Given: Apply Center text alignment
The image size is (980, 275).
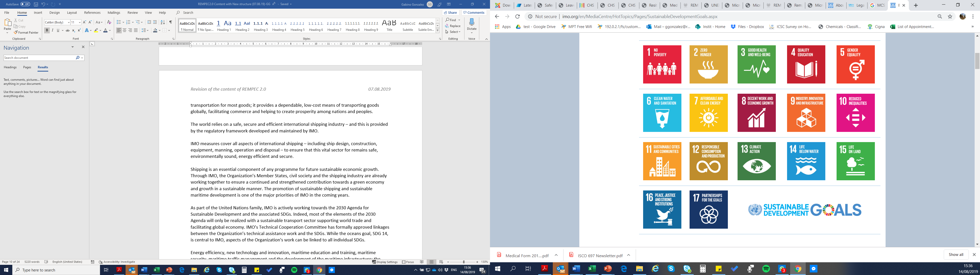Looking at the screenshot, I should 124,30.
